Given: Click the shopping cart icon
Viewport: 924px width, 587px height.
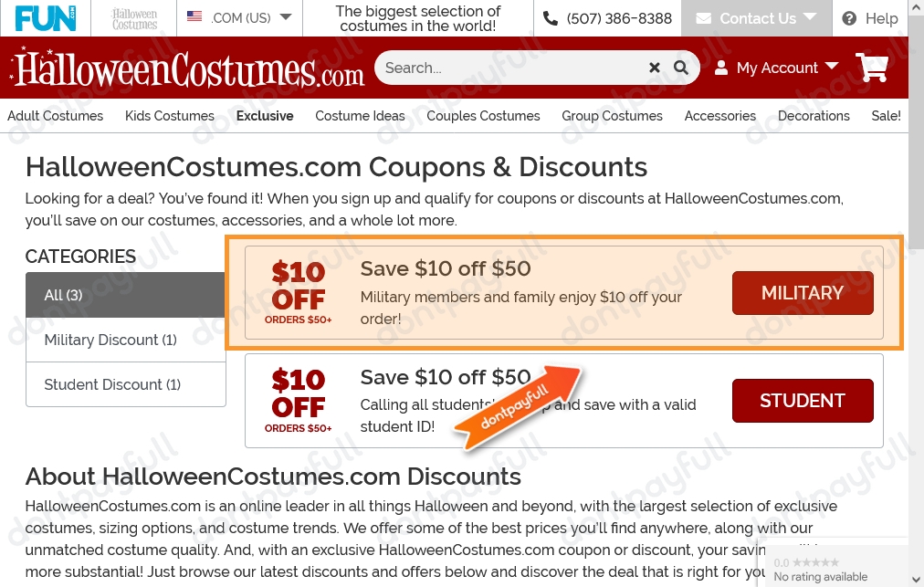Looking at the screenshot, I should pos(872,67).
